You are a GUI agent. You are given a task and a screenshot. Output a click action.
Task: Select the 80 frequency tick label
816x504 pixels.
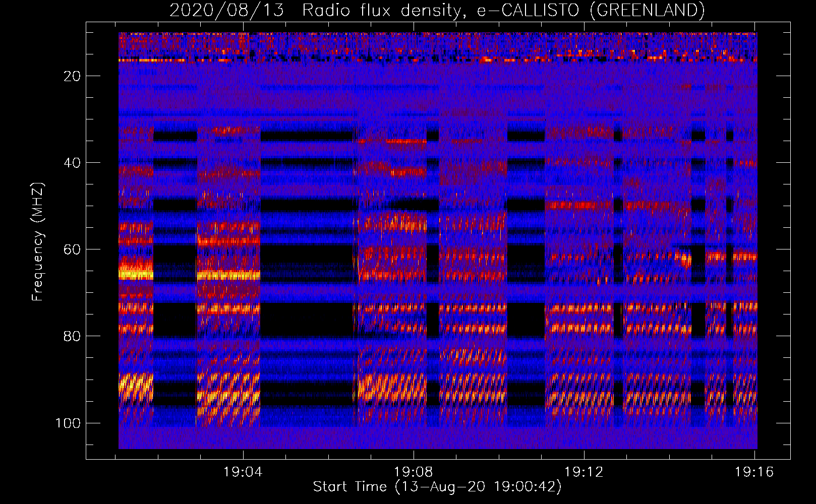pyautogui.click(x=72, y=336)
